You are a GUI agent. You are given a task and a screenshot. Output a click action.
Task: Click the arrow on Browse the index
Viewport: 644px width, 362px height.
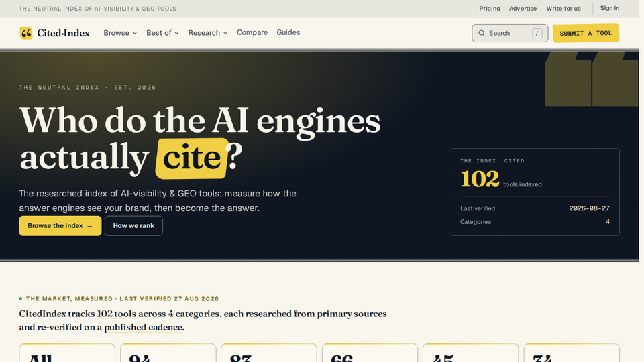click(x=89, y=226)
